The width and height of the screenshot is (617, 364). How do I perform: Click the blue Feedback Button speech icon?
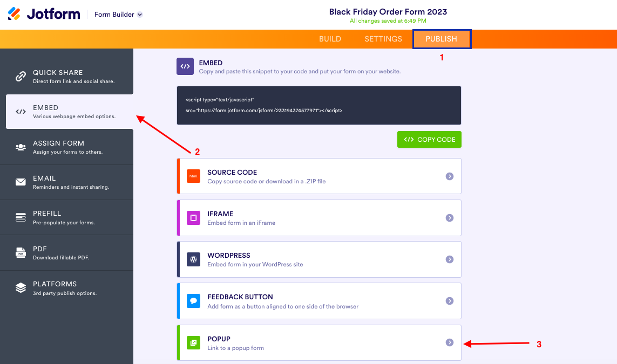(x=193, y=301)
